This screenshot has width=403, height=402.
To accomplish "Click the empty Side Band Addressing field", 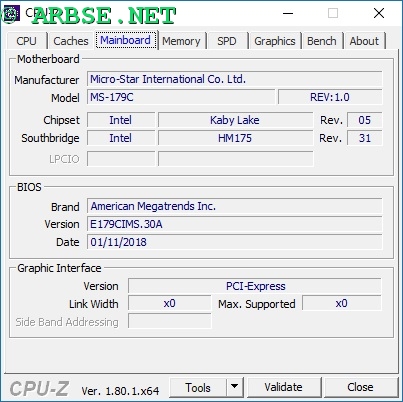I will [x=170, y=321].
